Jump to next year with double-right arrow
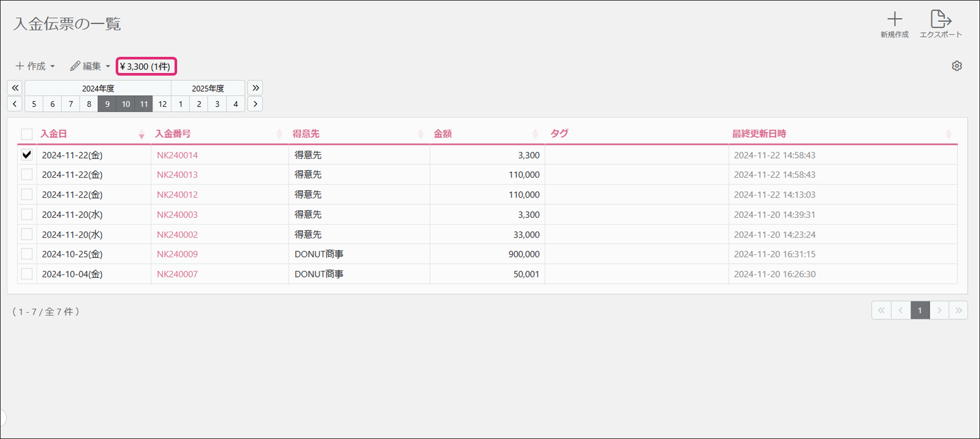Viewport: 980px width, 439px height. [255, 88]
